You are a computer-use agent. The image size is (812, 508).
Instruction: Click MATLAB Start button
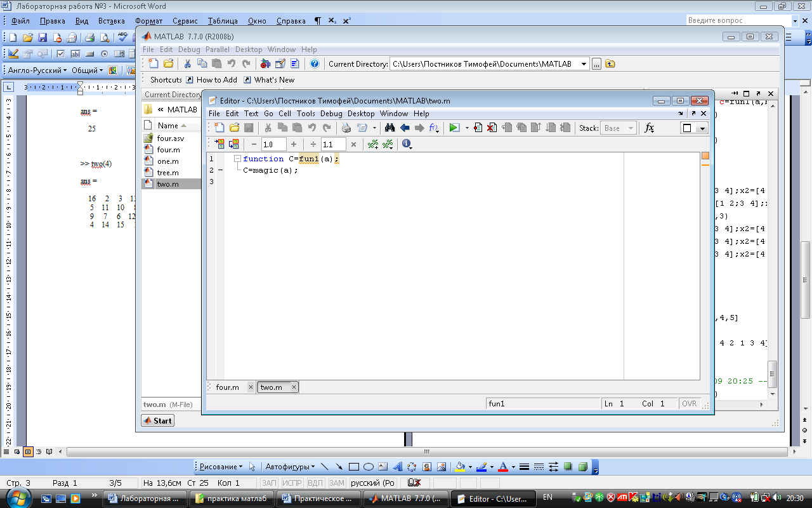tap(157, 420)
